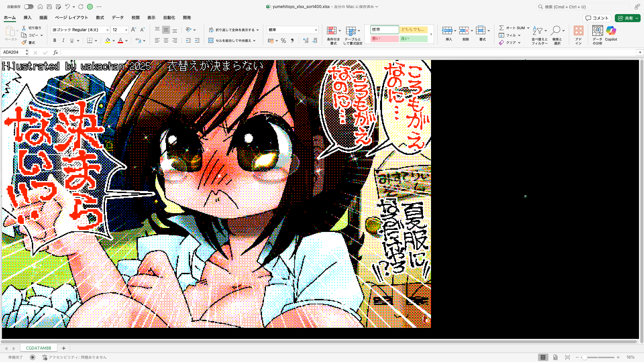Click the text orientation icon
Image resolution: width=644 pixels, height=362 pixels.
click(x=189, y=30)
